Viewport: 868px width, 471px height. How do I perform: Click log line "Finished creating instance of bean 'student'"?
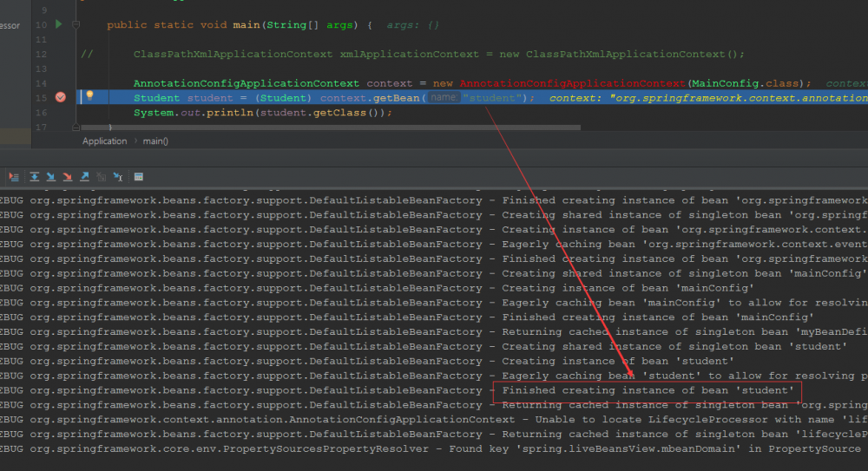(x=648, y=390)
